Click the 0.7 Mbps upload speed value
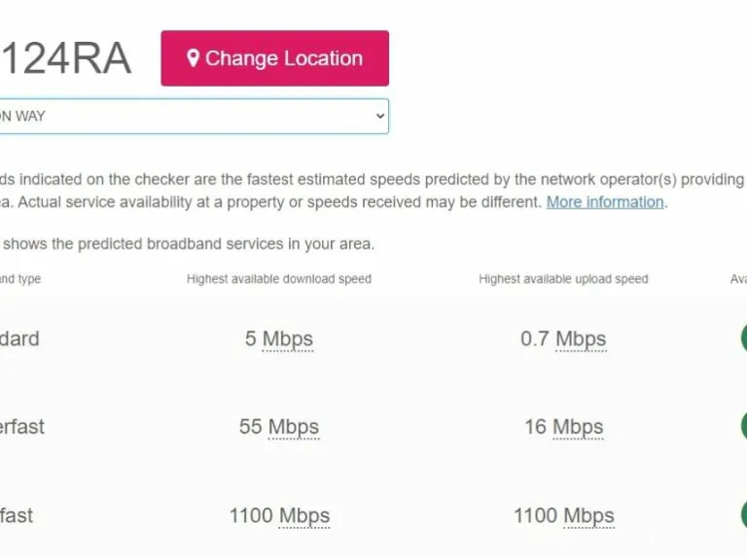 point(563,339)
